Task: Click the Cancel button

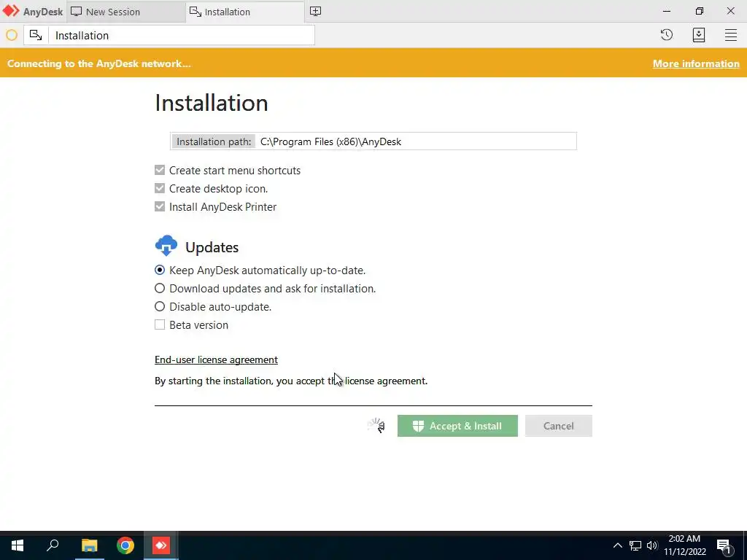Action: point(558,426)
